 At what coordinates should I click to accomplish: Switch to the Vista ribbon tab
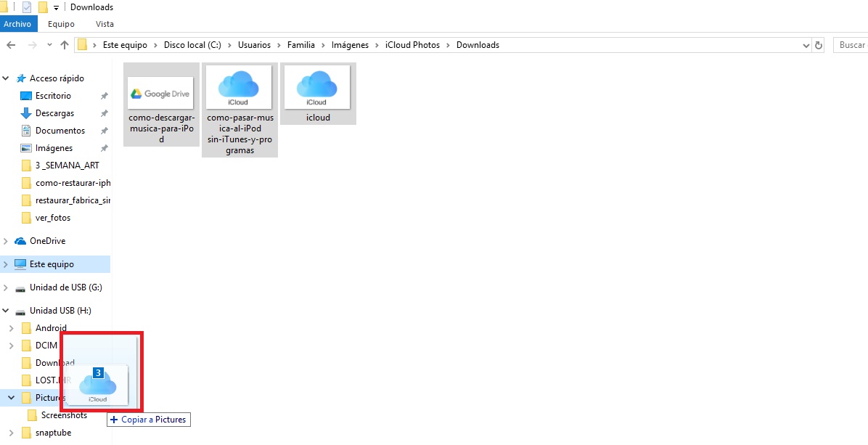(105, 24)
